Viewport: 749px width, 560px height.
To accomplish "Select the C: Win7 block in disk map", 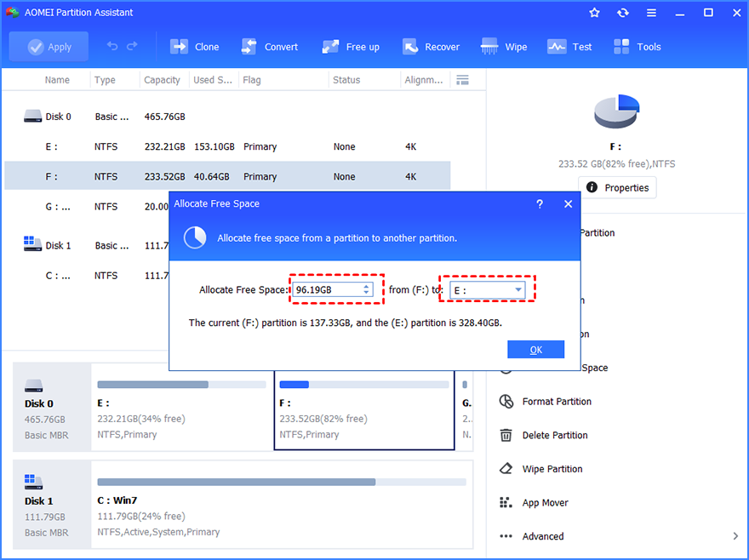I will pyautogui.click(x=282, y=505).
